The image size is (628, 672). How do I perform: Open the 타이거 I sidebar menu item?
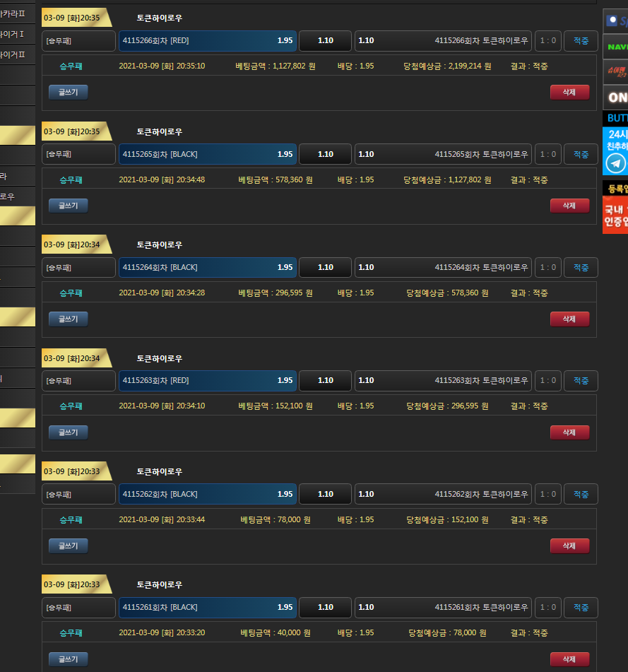[17, 34]
